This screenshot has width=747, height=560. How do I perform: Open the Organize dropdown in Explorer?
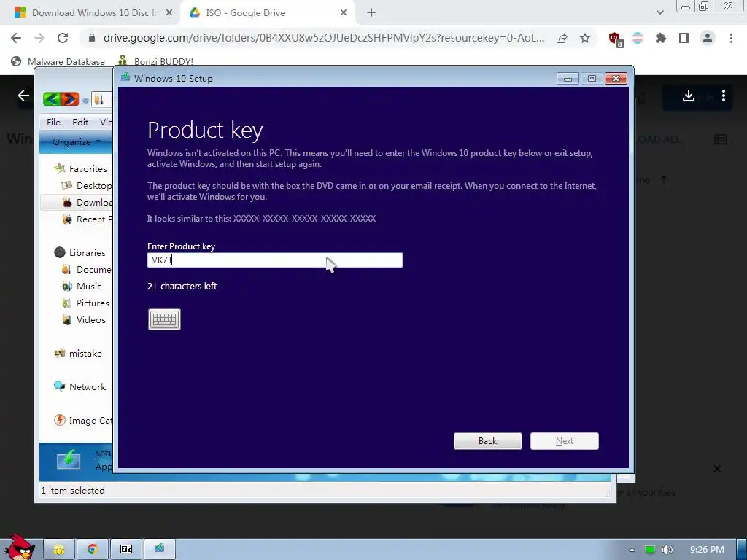pos(76,142)
